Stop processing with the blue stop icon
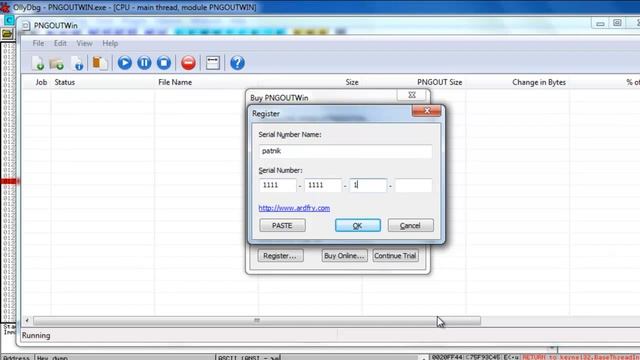The image size is (640, 360). [x=164, y=63]
